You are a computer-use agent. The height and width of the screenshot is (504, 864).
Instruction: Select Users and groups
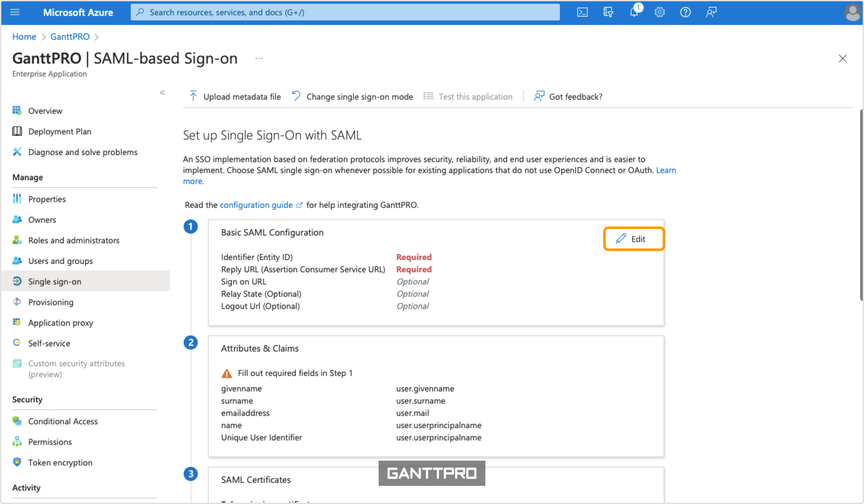click(60, 261)
